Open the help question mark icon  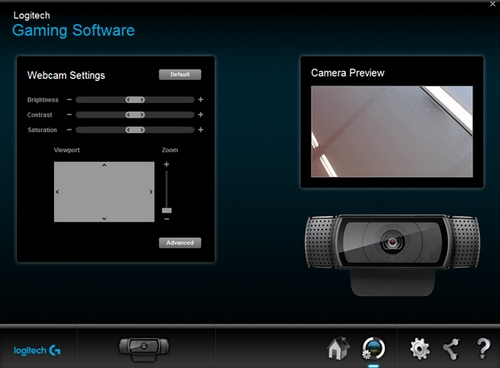tap(483, 348)
